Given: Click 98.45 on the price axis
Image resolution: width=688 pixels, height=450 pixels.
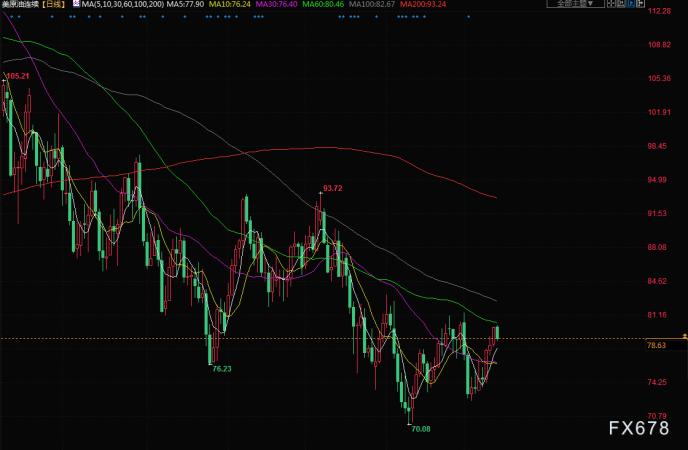Looking at the screenshot, I should coord(657,146).
